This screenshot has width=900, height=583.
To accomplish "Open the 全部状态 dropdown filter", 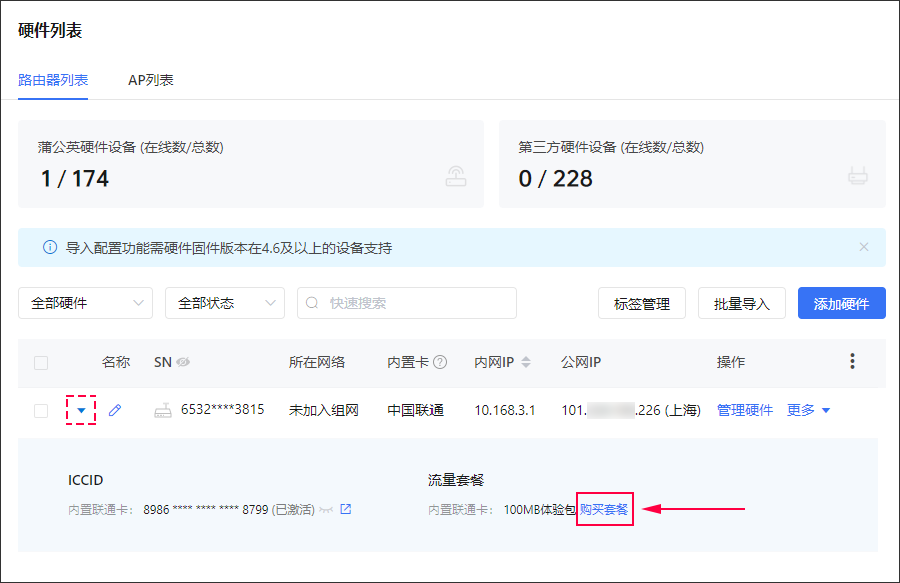I will click(224, 303).
